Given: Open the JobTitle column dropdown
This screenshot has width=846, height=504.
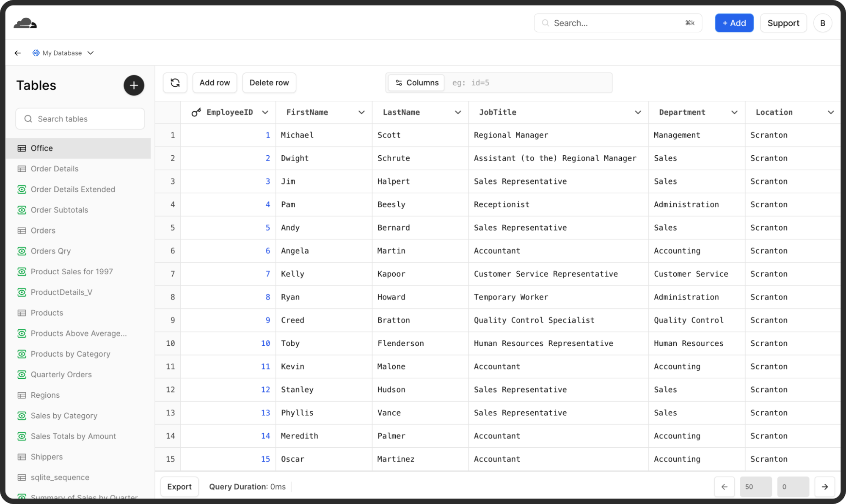Looking at the screenshot, I should coord(637,112).
